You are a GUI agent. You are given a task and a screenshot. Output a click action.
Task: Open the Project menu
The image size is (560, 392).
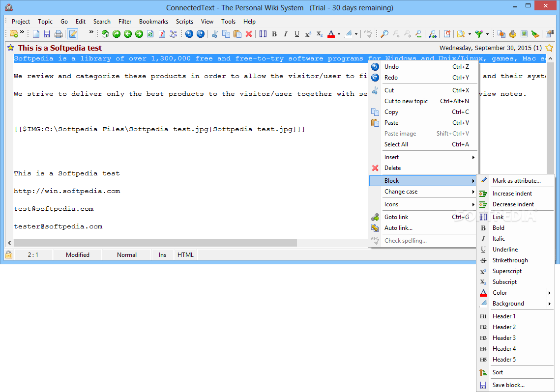click(x=21, y=22)
